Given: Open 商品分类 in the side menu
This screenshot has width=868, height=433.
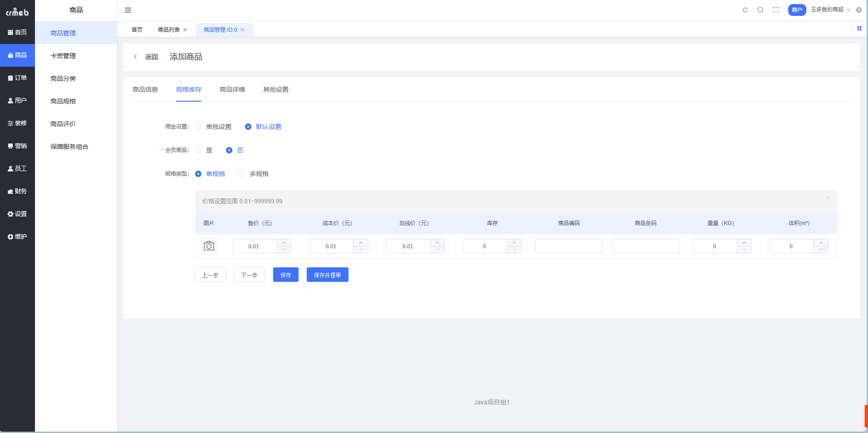Looking at the screenshot, I should (x=63, y=79).
